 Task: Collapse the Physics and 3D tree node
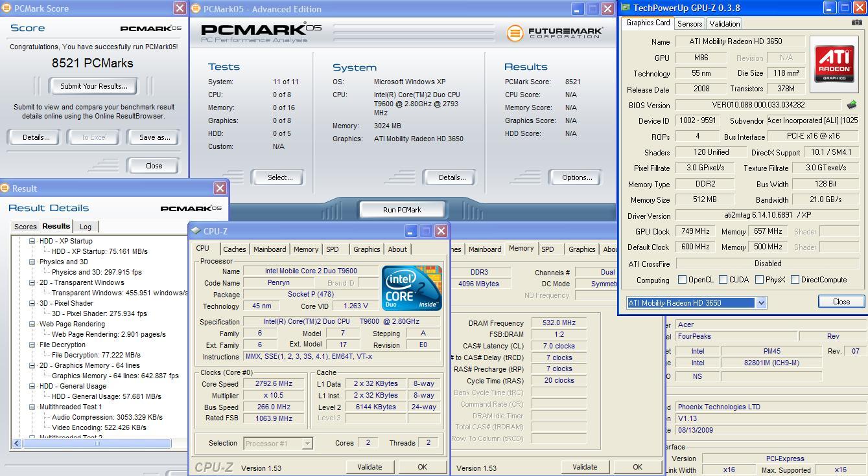click(x=32, y=262)
